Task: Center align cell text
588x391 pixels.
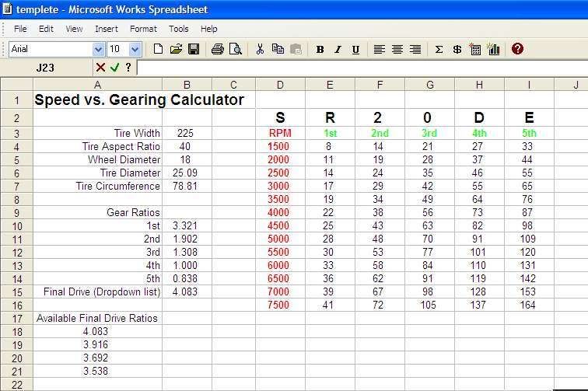Action: (x=397, y=50)
